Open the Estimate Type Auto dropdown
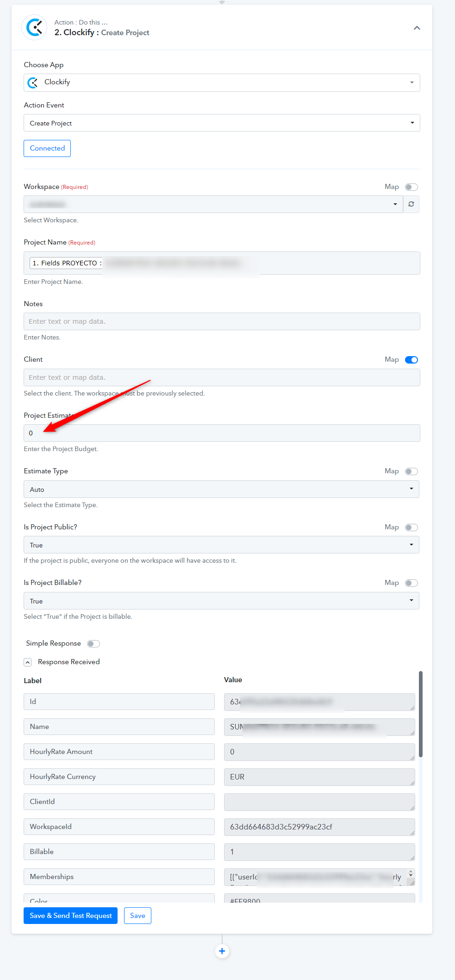Viewport: 455px width, 980px height. [x=221, y=489]
